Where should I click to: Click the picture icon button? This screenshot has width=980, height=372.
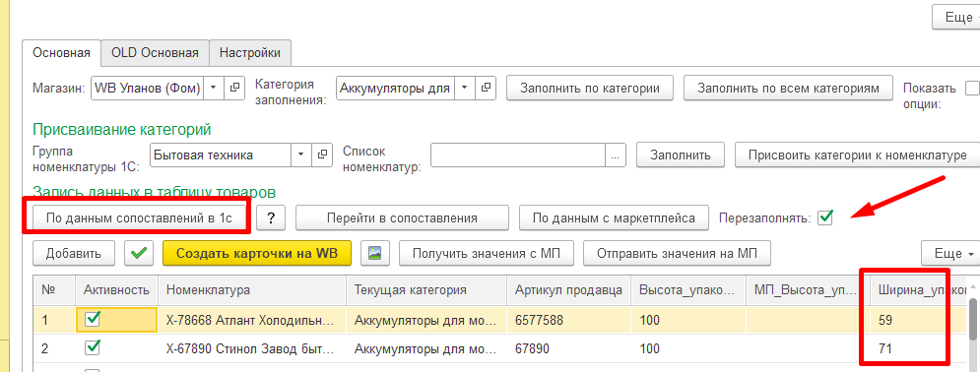(375, 253)
